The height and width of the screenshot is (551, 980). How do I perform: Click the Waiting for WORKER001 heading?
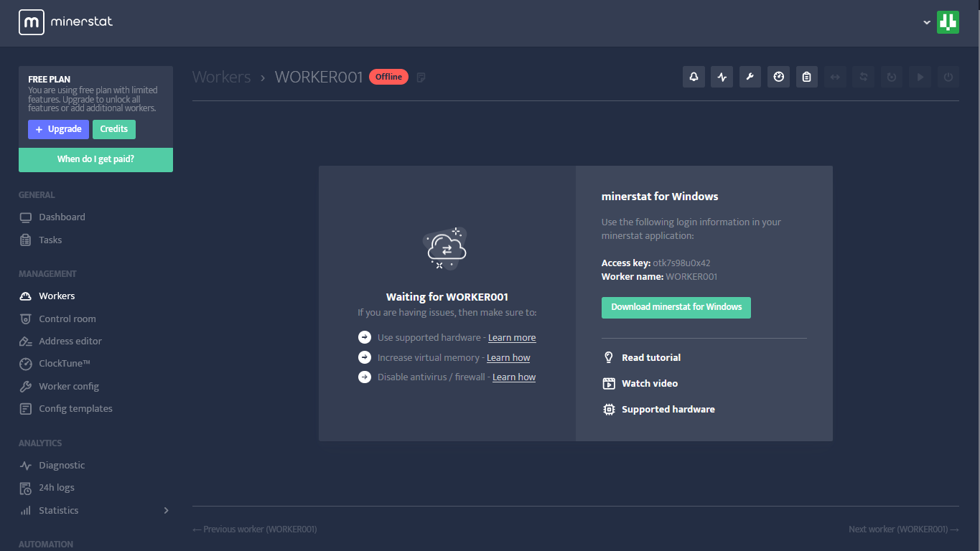447,297
